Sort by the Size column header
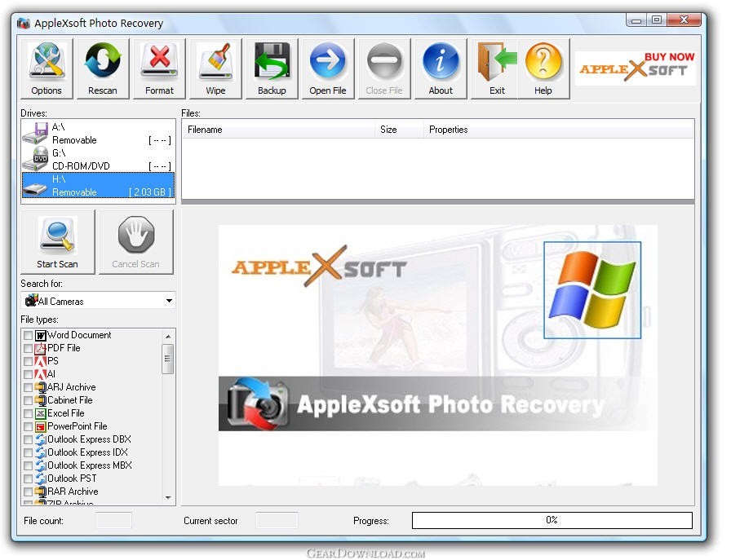Image resolution: width=731 pixels, height=560 pixels. [399, 130]
